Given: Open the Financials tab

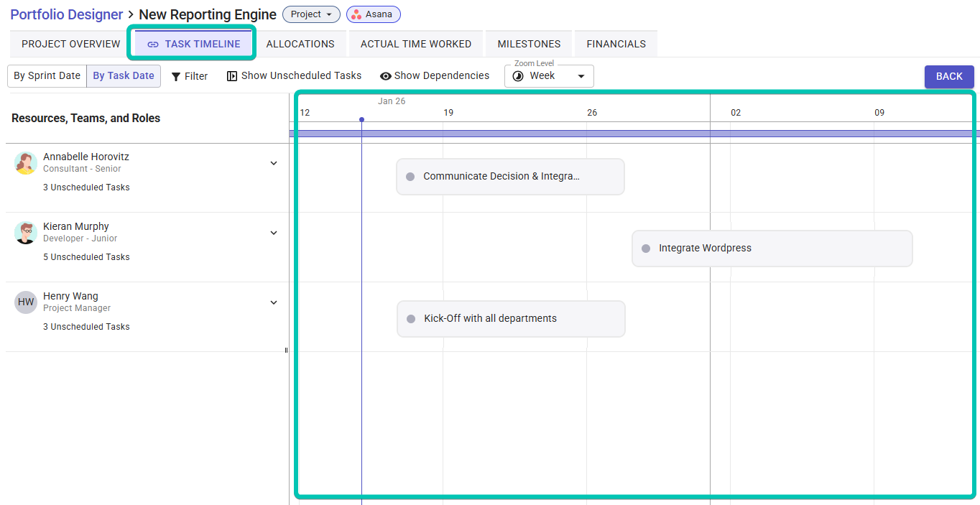Looking at the screenshot, I should click(x=616, y=43).
